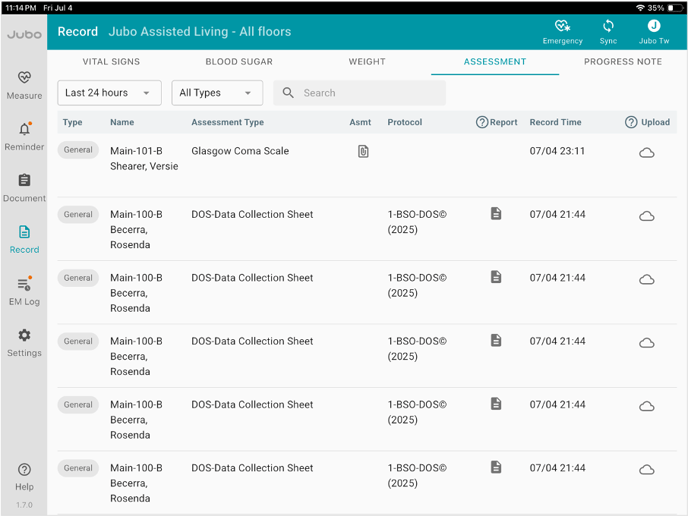Click the Upload help question icon

[x=631, y=122]
